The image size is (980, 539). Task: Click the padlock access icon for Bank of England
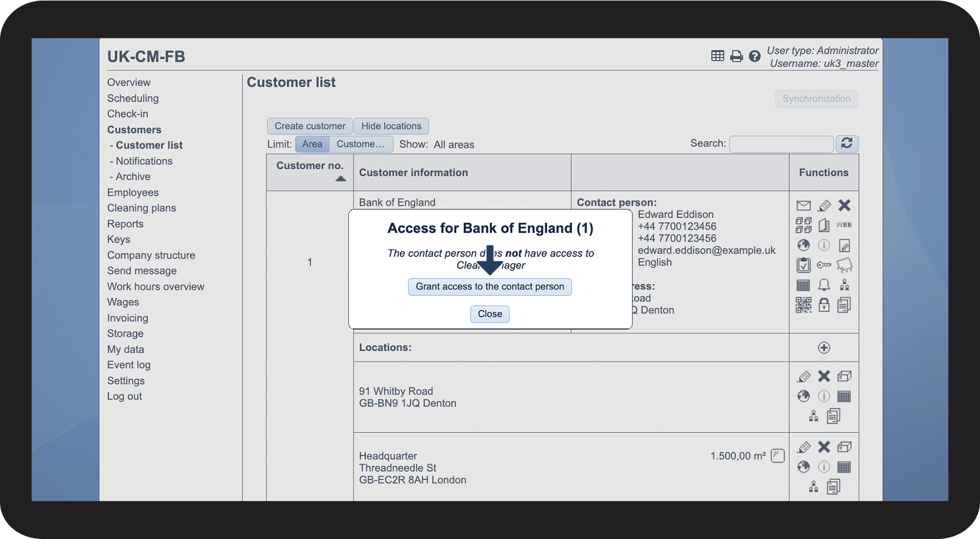824,305
